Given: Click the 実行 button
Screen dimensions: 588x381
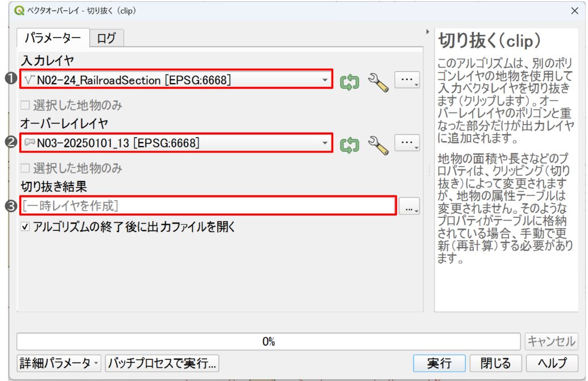Looking at the screenshot, I should point(440,363).
